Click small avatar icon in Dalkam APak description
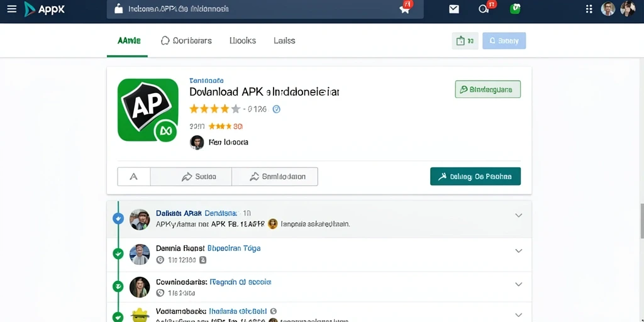This screenshot has width=644, height=322. (272, 224)
